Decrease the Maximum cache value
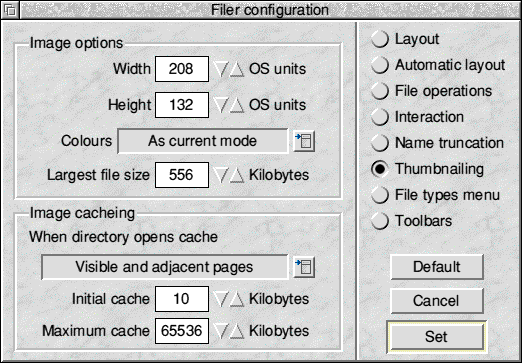 click(221, 331)
